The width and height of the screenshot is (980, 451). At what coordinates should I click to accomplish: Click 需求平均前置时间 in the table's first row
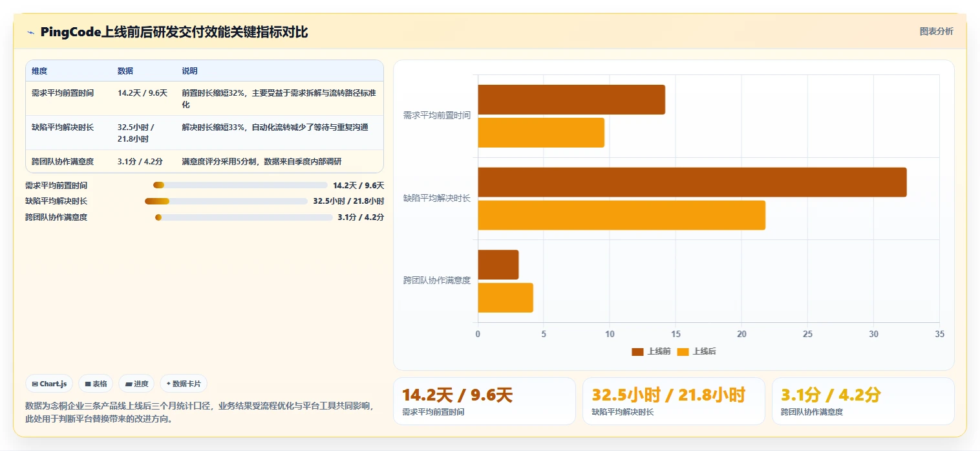coord(63,93)
